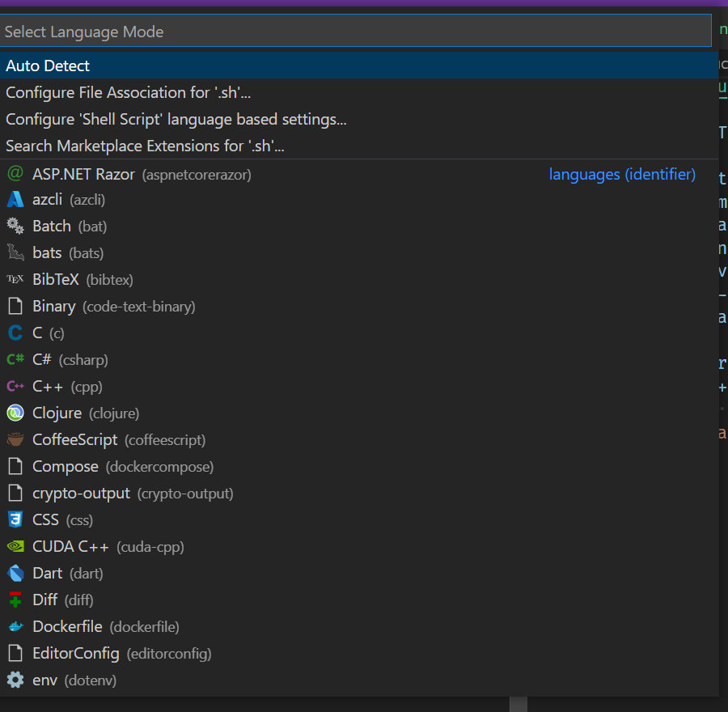Click the CoffeeScript cup icon
Viewport: 728px width, 712px height.
coord(15,439)
